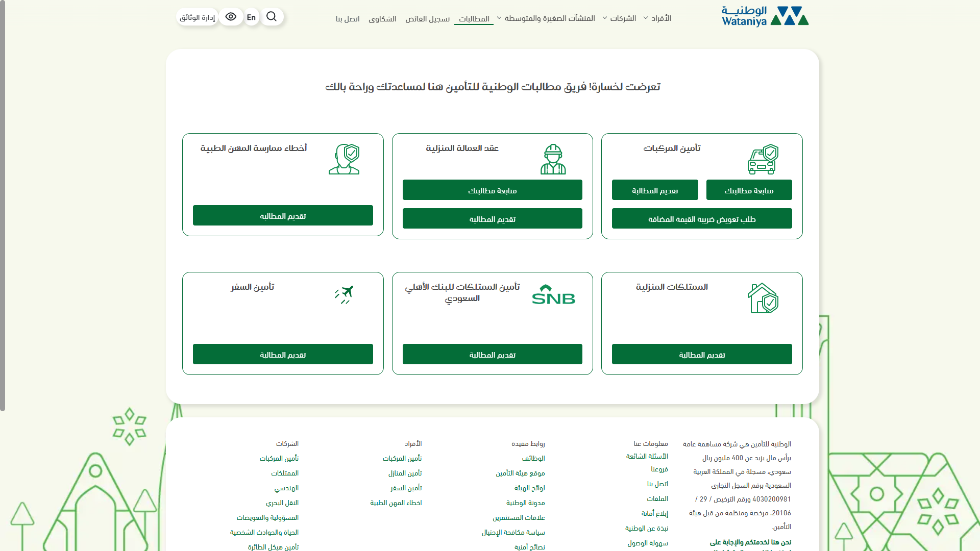
Task: Click the medical malpractice icon
Action: pyautogui.click(x=344, y=159)
